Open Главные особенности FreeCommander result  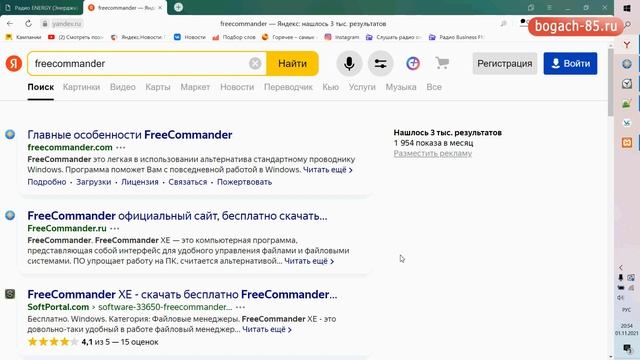[x=130, y=135]
